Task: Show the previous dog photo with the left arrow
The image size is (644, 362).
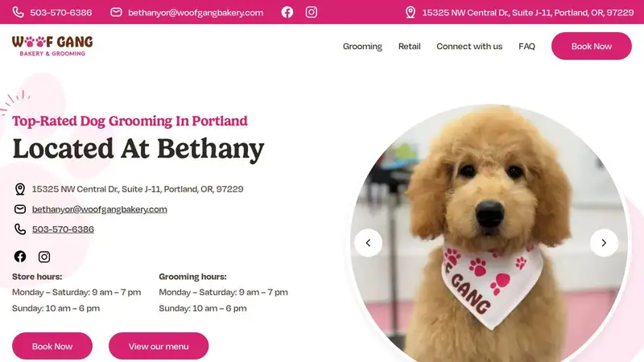Action: click(369, 243)
